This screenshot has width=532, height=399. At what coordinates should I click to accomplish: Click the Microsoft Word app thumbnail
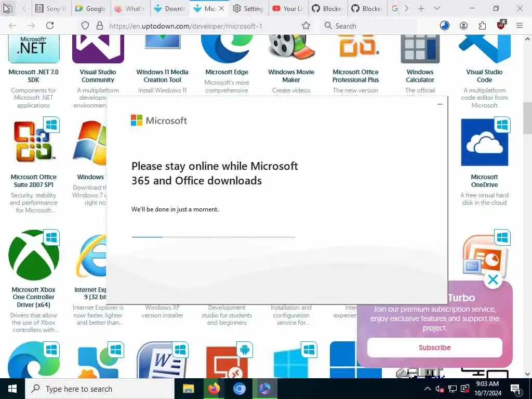pos(162,360)
